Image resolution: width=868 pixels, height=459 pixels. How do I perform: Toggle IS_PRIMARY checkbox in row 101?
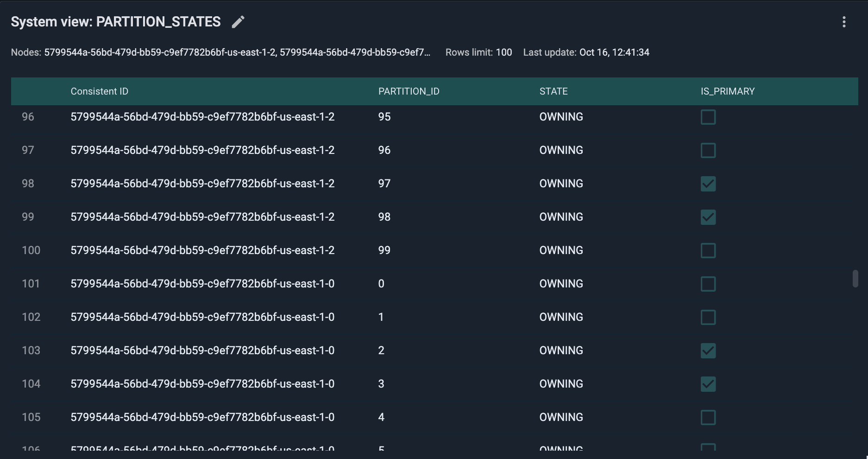point(708,284)
